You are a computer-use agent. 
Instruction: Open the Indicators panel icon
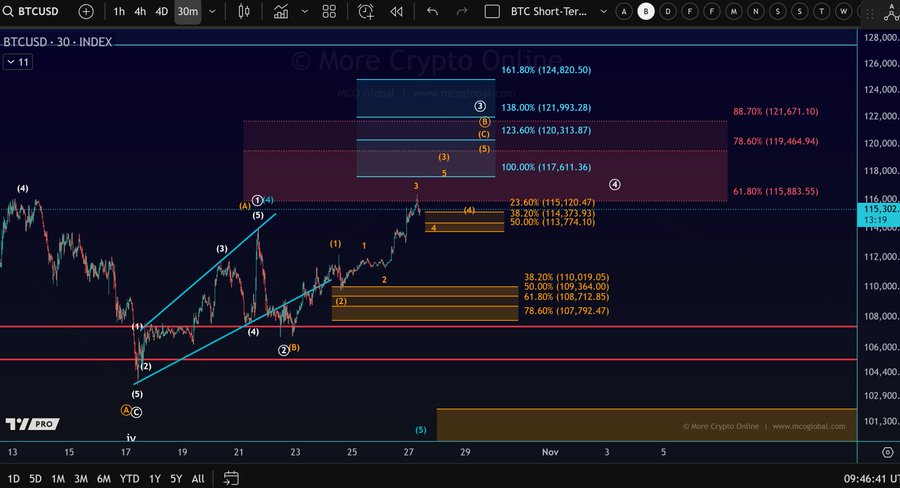pyautogui.click(x=281, y=11)
